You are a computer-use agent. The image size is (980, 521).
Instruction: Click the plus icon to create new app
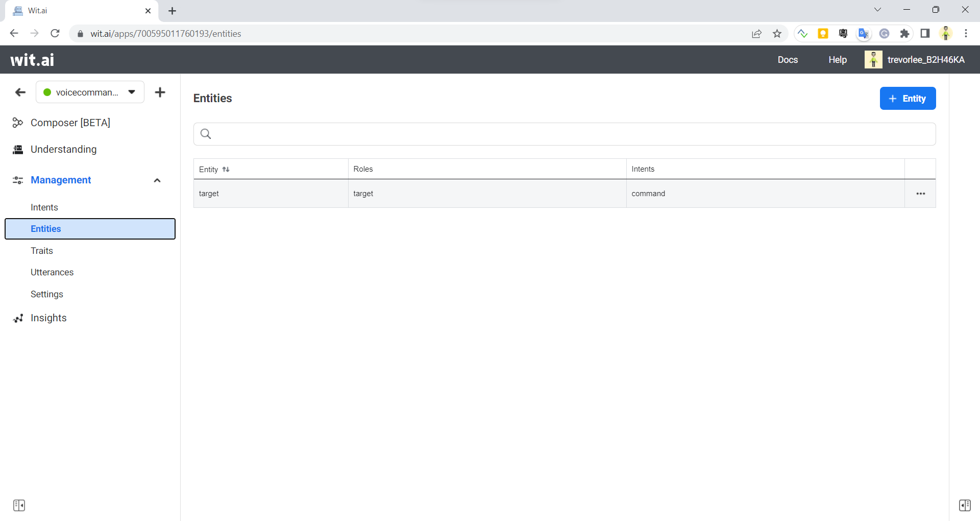[x=160, y=92]
